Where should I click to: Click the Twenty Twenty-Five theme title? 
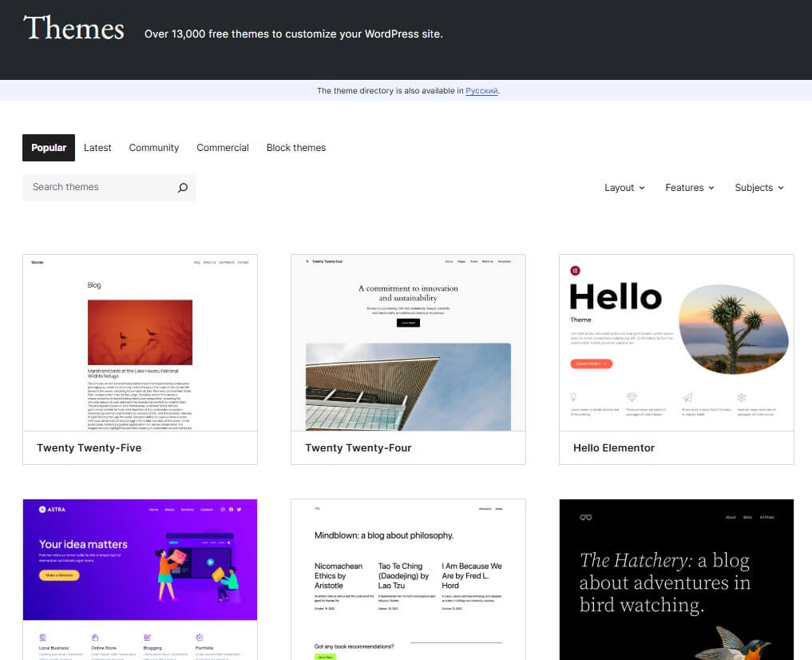click(x=89, y=447)
